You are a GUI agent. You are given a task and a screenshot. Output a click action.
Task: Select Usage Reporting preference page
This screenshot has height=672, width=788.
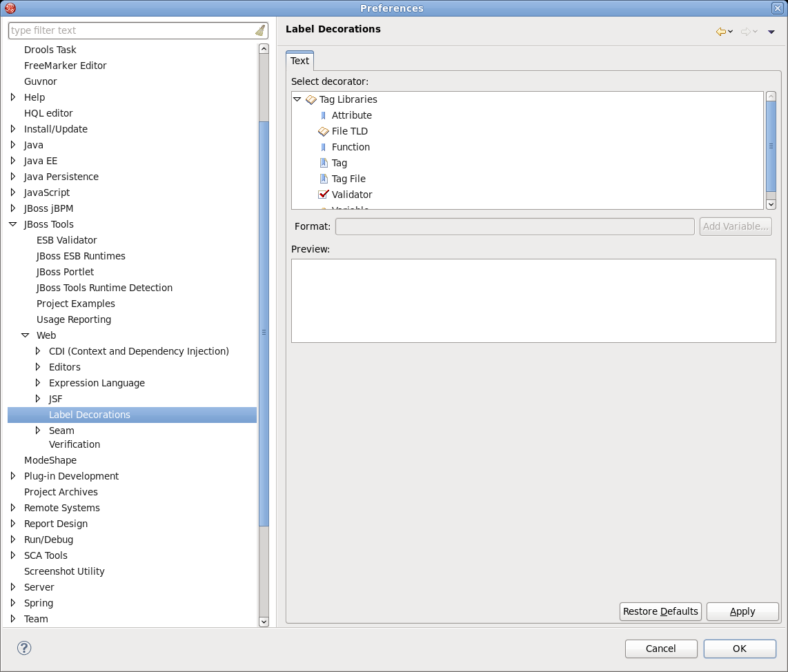point(73,319)
